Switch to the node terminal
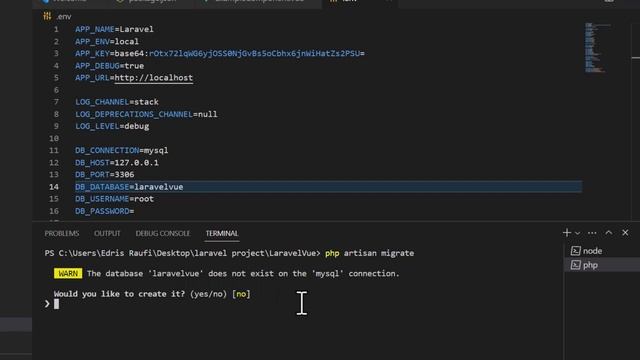 [x=602, y=251]
